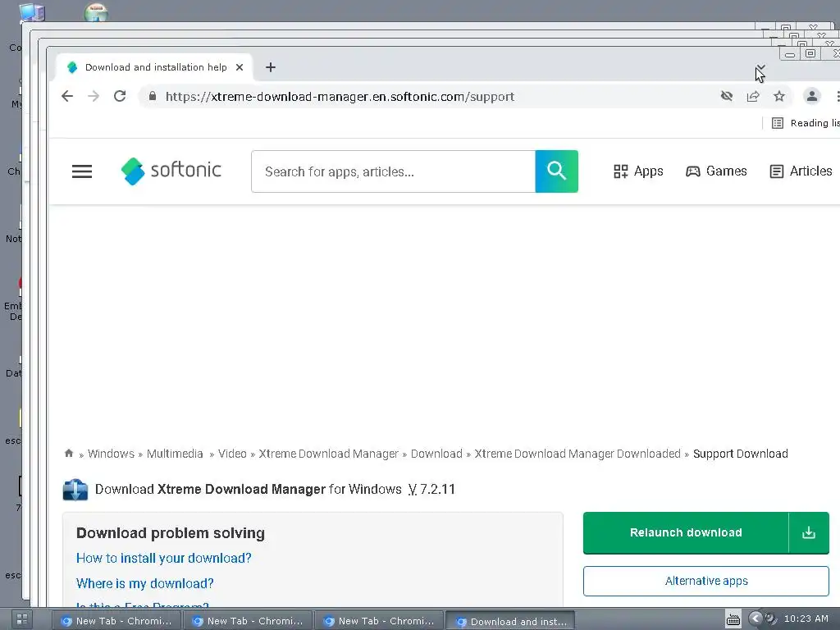The width and height of the screenshot is (840, 630).
Task: Bookmark this page with the star
Action: click(x=779, y=97)
